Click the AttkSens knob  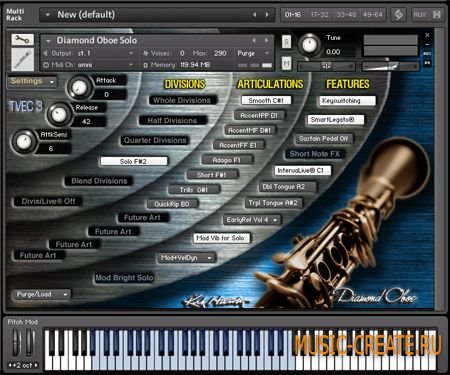(24, 142)
